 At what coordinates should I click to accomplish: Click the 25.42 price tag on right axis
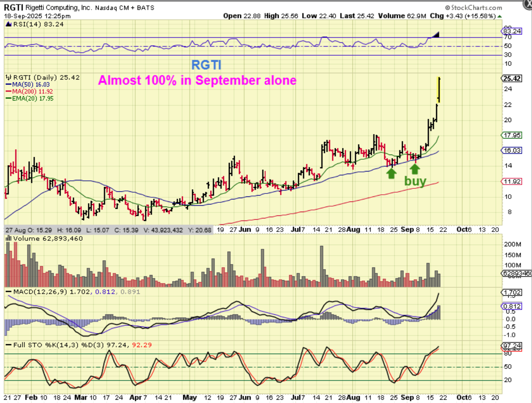click(x=512, y=79)
